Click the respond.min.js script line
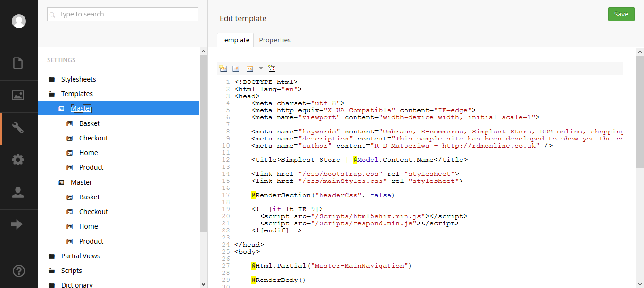The width and height of the screenshot is (644, 288). coord(359,223)
